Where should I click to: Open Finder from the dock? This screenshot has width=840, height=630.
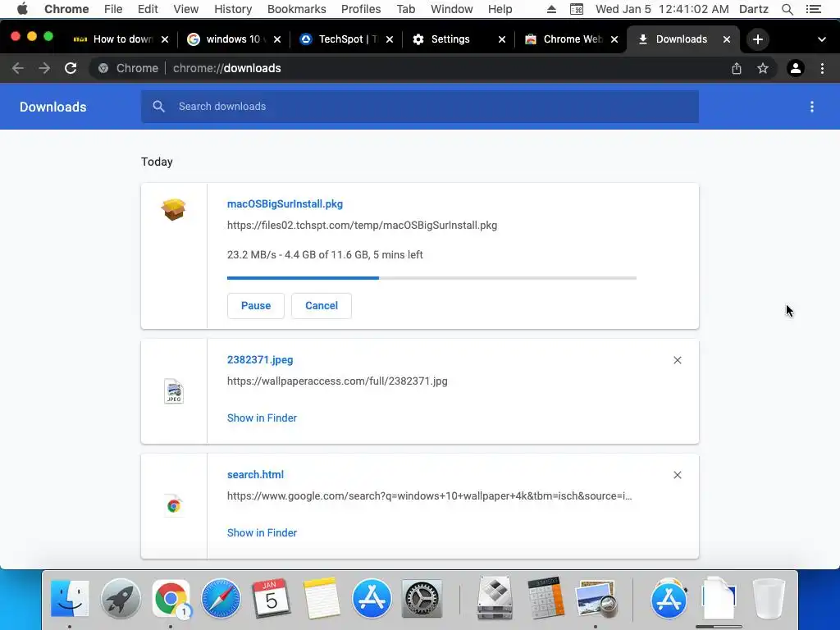(70, 598)
